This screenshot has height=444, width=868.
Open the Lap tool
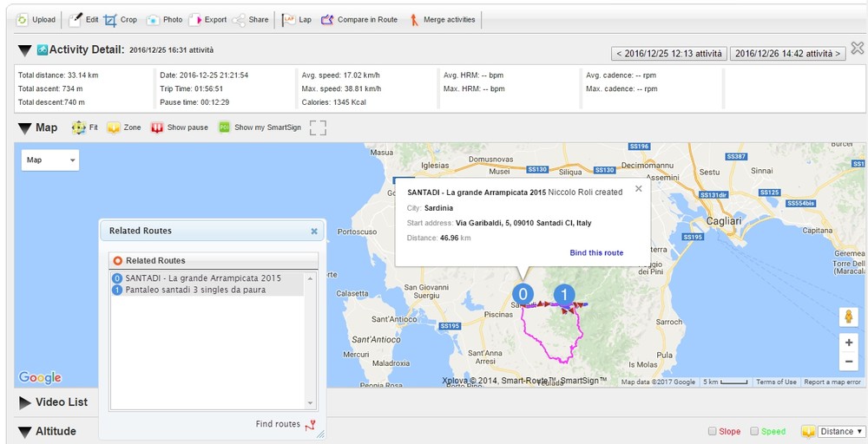click(297, 20)
